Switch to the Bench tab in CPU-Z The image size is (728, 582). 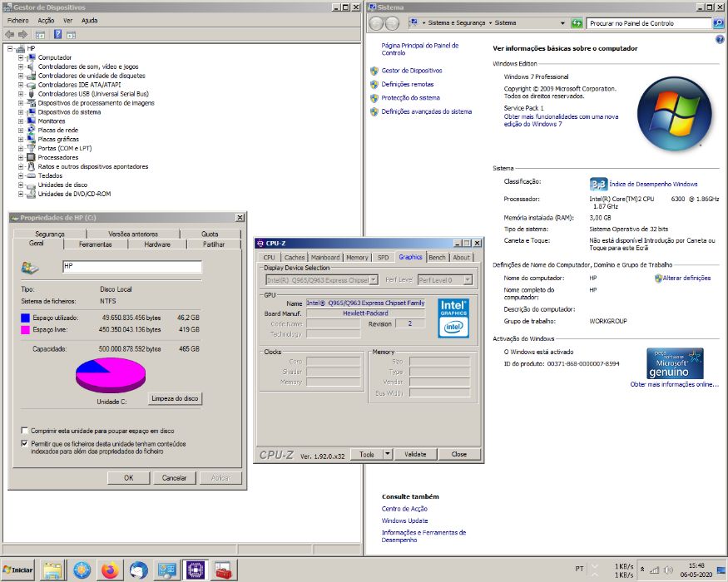pos(437,257)
